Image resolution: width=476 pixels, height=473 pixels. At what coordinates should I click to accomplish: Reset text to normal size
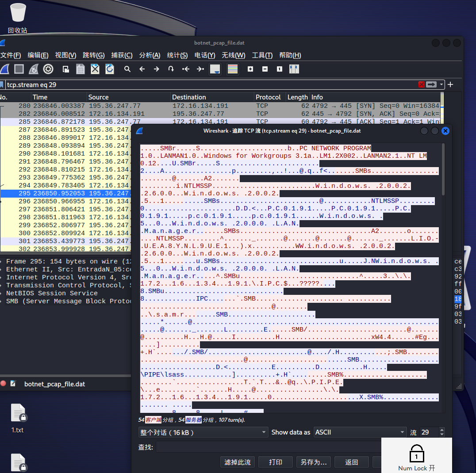pos(279,69)
